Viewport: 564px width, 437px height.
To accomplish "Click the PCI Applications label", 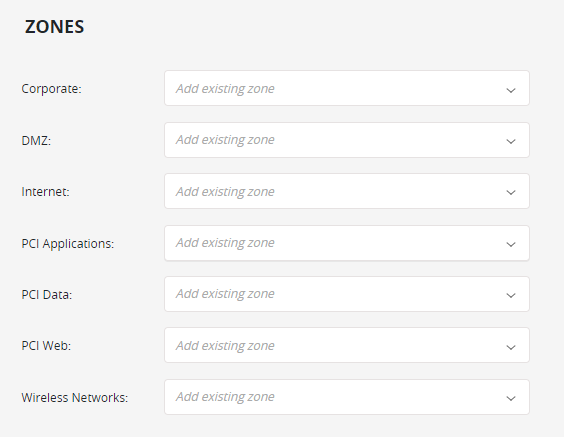I will tap(68, 244).
